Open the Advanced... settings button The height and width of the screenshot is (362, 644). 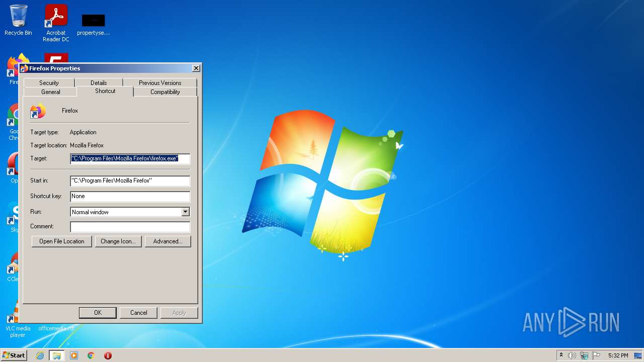click(x=168, y=241)
